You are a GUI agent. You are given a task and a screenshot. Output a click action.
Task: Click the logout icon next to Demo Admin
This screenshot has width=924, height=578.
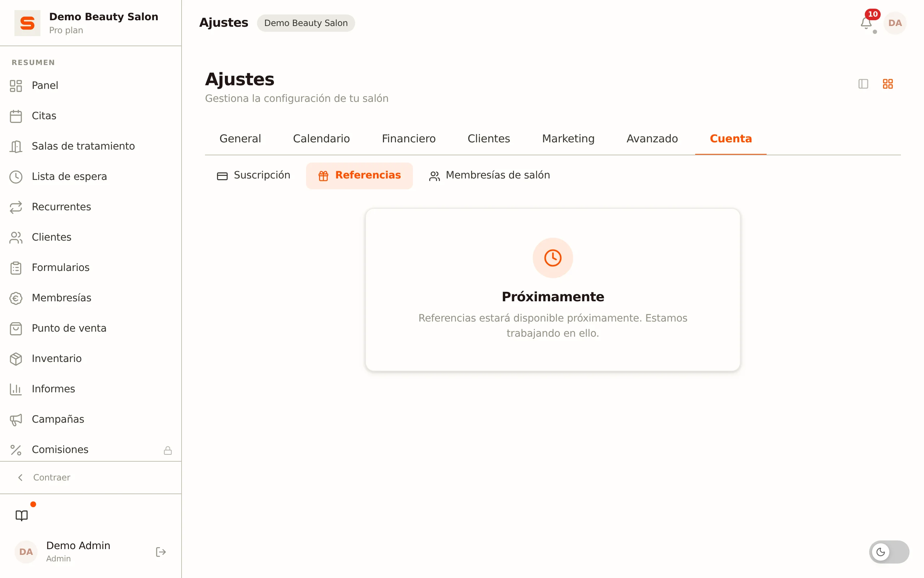161,552
